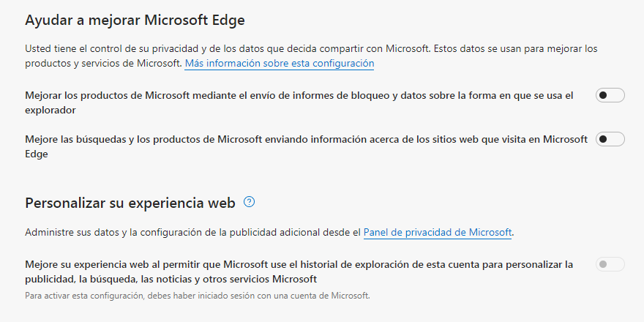
Task: Click the Personalizar su experiencia web heading
Action: pyautogui.click(x=130, y=203)
